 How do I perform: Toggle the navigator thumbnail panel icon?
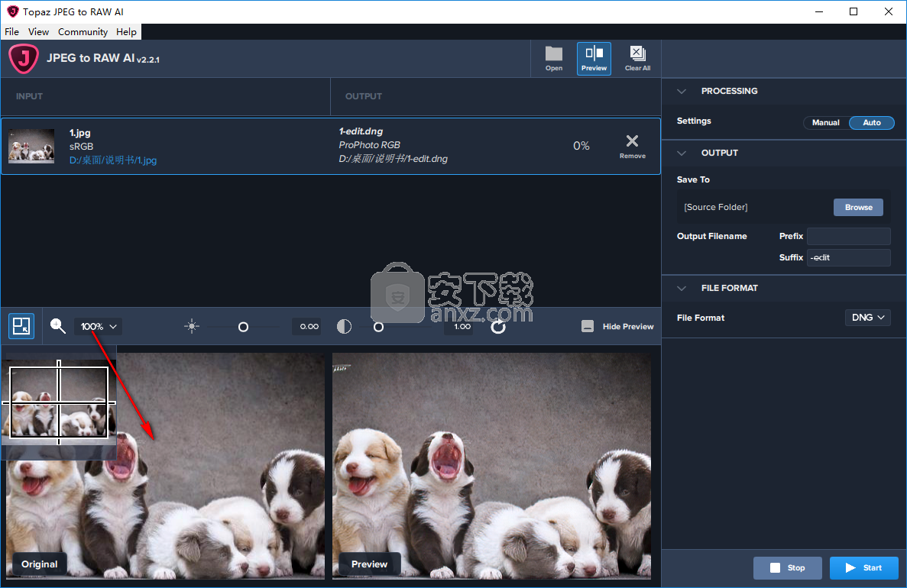coord(21,326)
